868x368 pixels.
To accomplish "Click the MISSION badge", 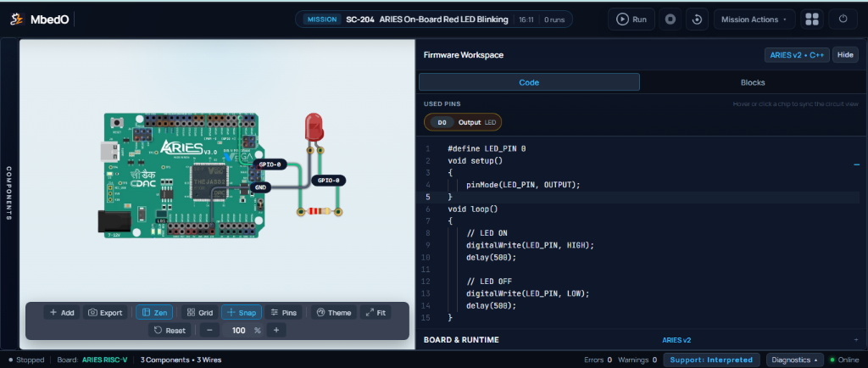I will point(321,20).
